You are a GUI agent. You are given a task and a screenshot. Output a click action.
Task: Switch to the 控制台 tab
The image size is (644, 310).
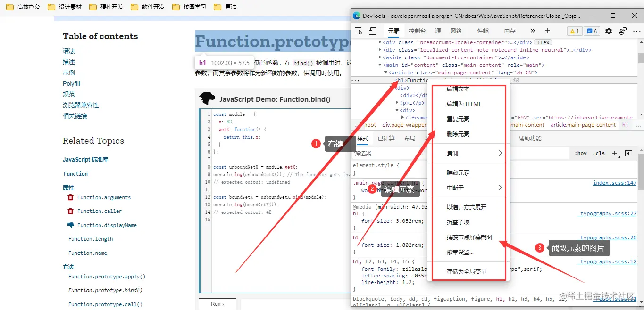(417, 31)
